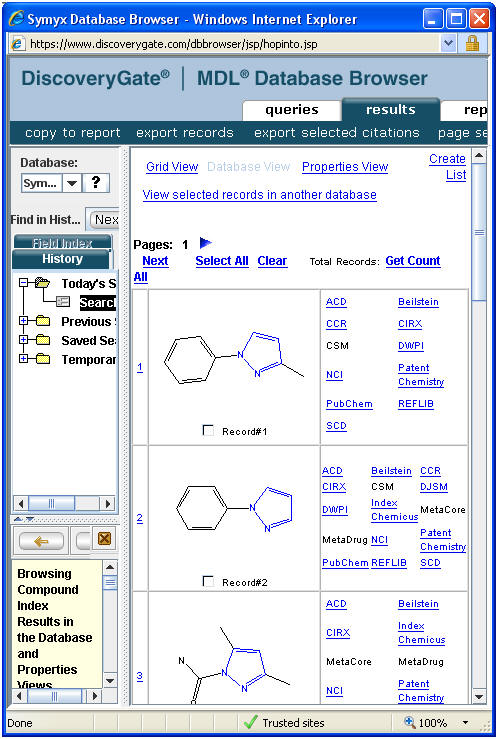Image resolution: width=498 pixels, height=739 pixels.
Task: Click the Next link under Pages
Action: coord(155,261)
